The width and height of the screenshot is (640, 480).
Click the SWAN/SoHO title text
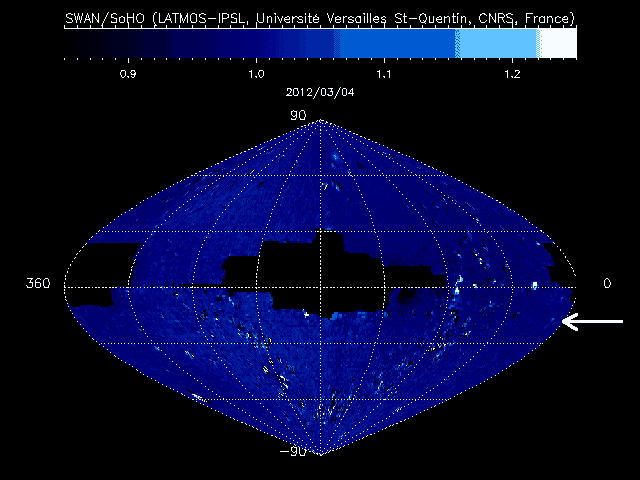click(320, 19)
